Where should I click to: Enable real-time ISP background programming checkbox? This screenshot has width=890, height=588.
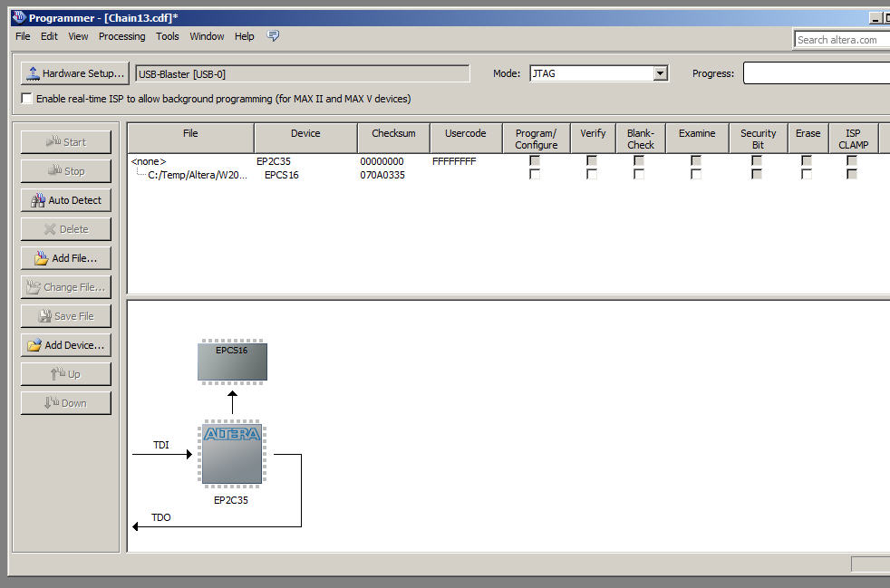(26, 98)
